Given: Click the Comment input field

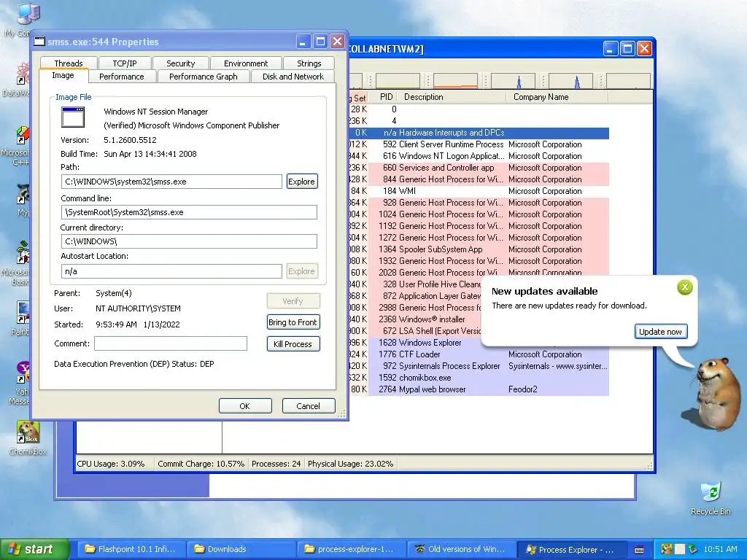Looking at the screenshot, I should pyautogui.click(x=171, y=343).
